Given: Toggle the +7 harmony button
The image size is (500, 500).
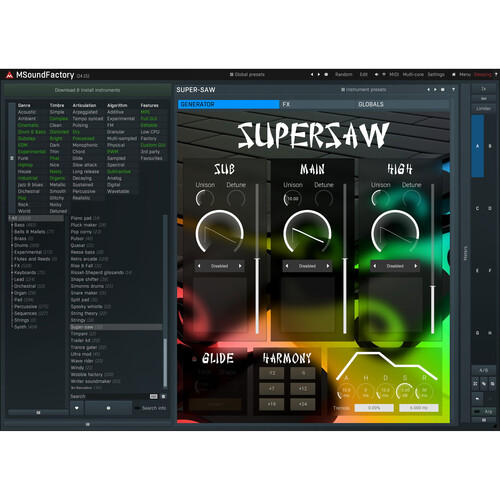Looking at the screenshot, I should point(272,389).
